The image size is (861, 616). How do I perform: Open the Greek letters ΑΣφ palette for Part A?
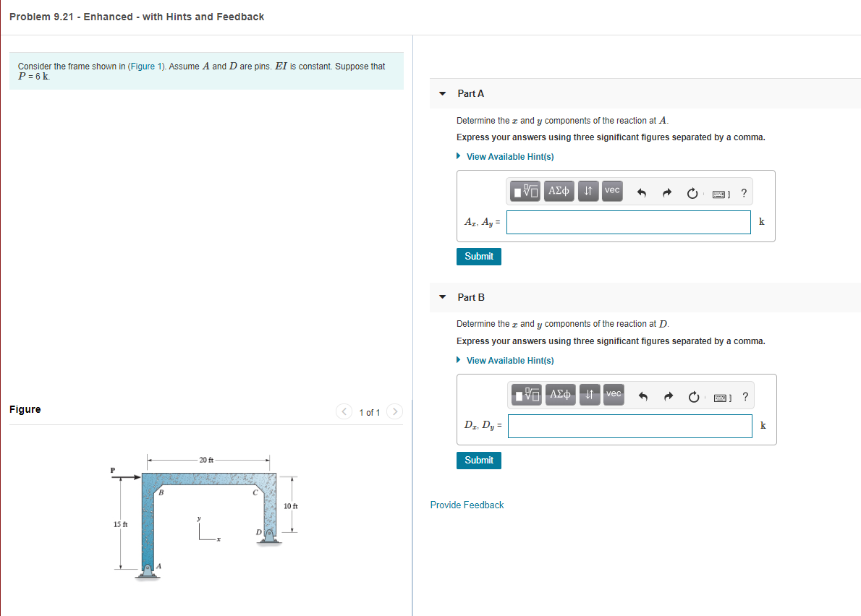(x=559, y=191)
